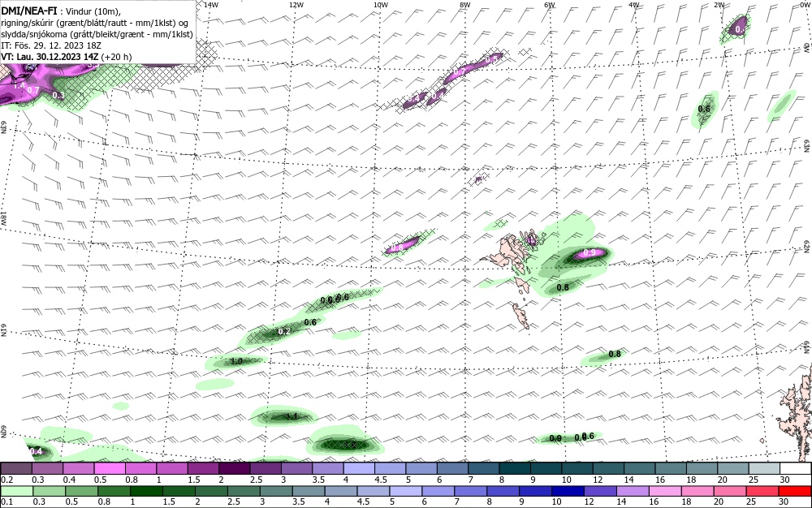Click the 2W longitude label

pyautogui.click(x=719, y=5)
